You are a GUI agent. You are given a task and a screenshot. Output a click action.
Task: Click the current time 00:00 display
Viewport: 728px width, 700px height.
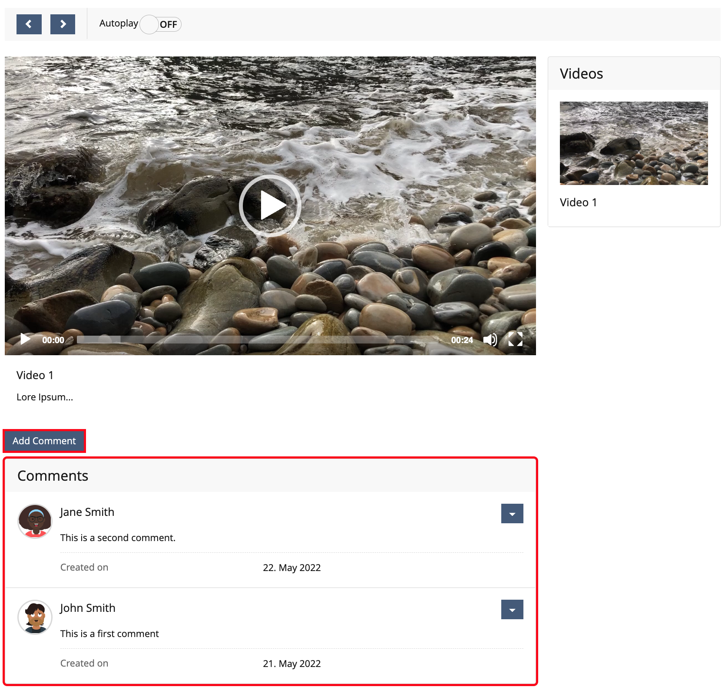(53, 340)
